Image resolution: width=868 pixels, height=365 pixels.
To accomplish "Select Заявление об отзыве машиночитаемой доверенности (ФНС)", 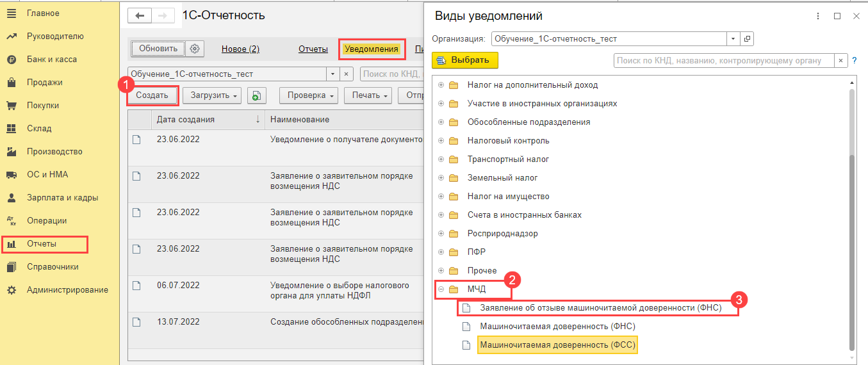I will [600, 308].
